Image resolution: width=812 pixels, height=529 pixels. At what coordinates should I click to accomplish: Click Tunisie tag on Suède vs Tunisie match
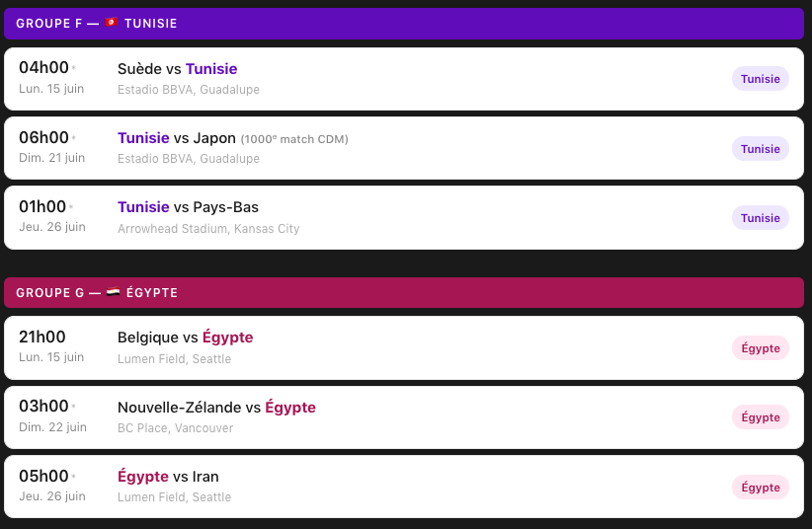tap(760, 79)
